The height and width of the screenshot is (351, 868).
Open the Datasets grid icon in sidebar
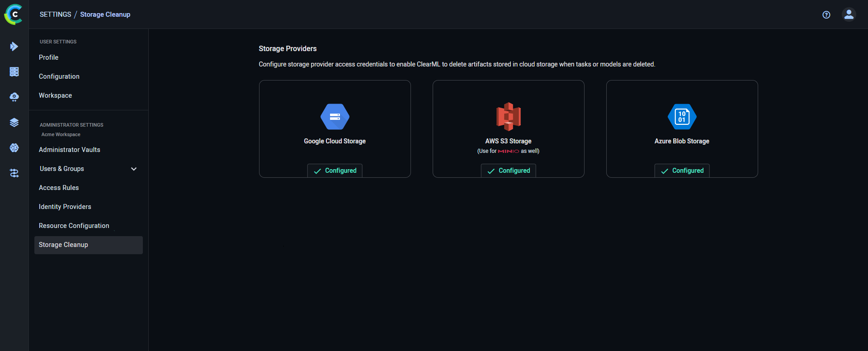click(x=14, y=72)
